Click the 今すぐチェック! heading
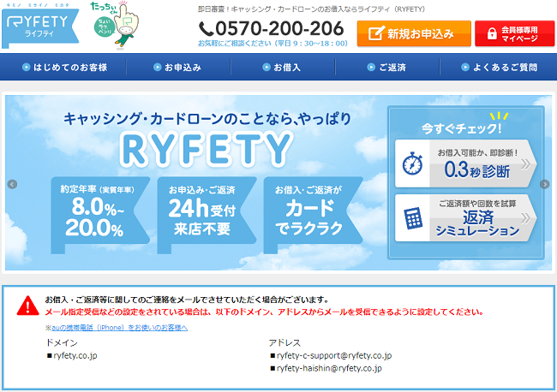 tap(462, 128)
